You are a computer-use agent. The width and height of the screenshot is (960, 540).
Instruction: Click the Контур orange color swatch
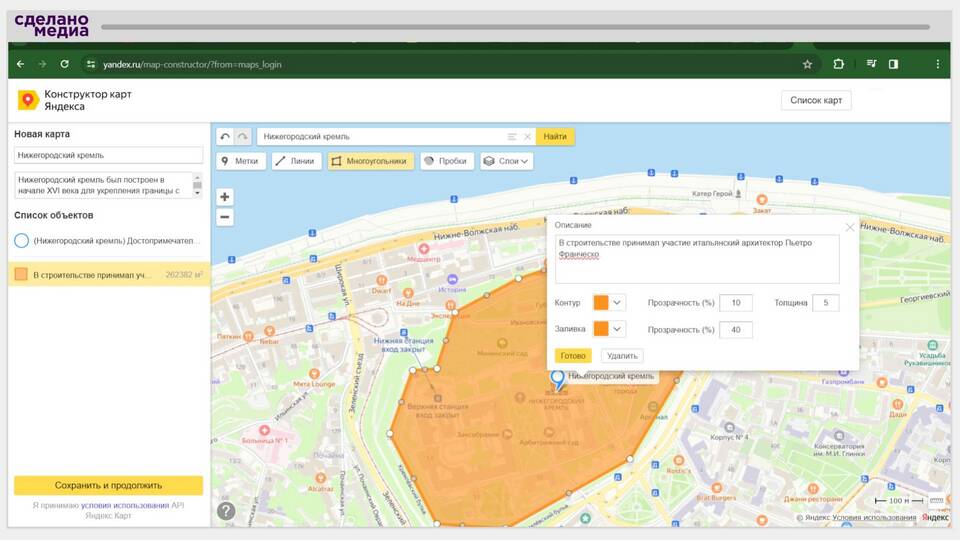tap(601, 302)
